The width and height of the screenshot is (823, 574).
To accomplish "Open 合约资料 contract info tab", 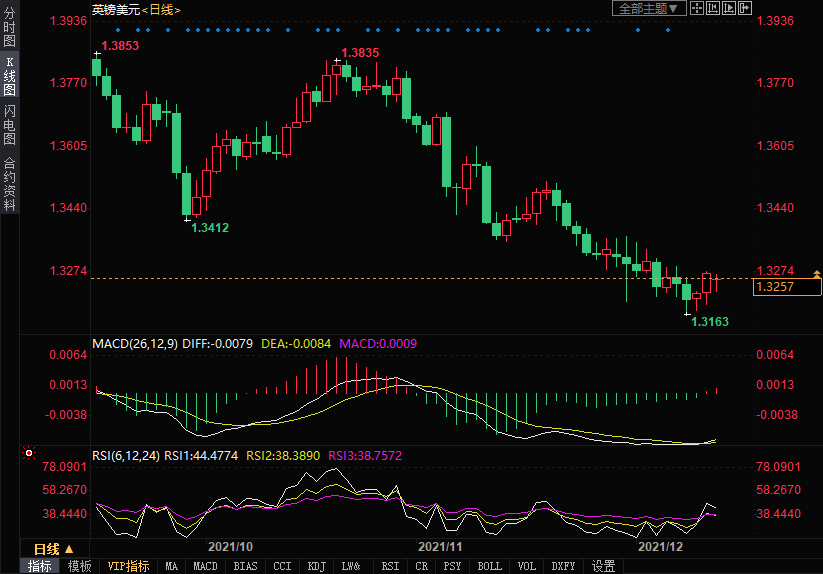I will click(10, 183).
